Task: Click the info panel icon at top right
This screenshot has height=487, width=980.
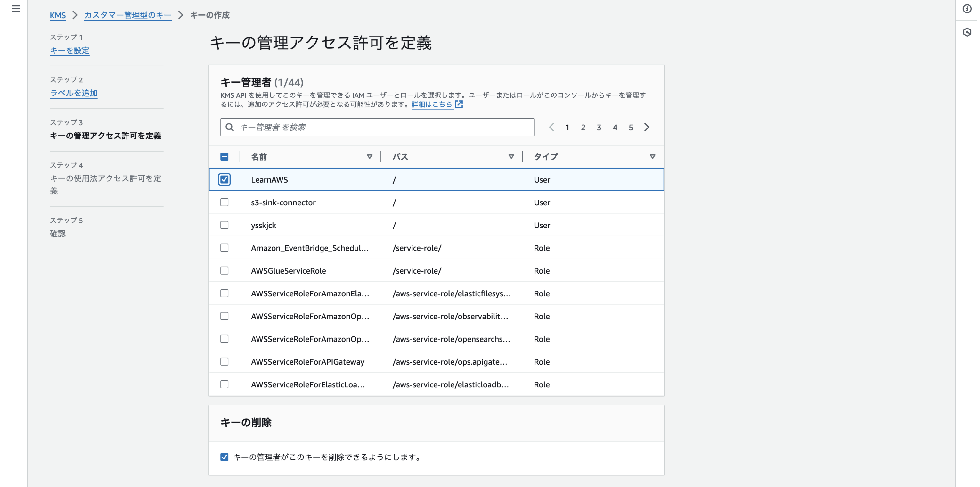Action: tap(967, 9)
